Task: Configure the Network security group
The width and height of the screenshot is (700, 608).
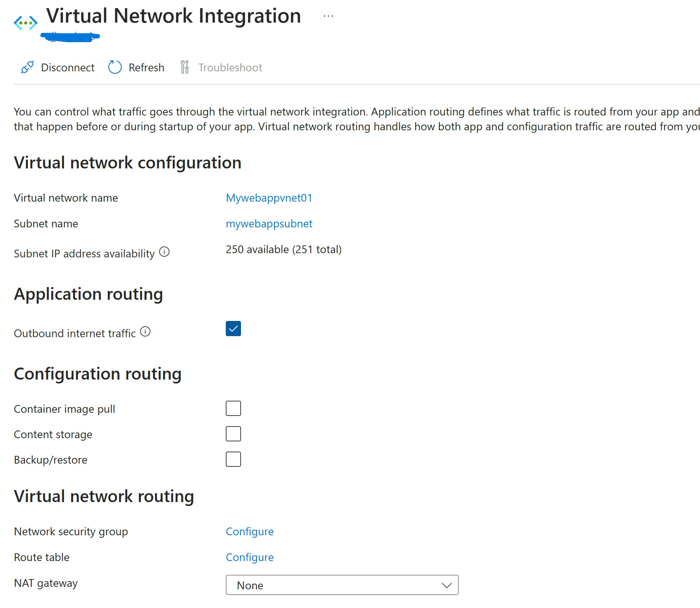Action: tap(249, 531)
